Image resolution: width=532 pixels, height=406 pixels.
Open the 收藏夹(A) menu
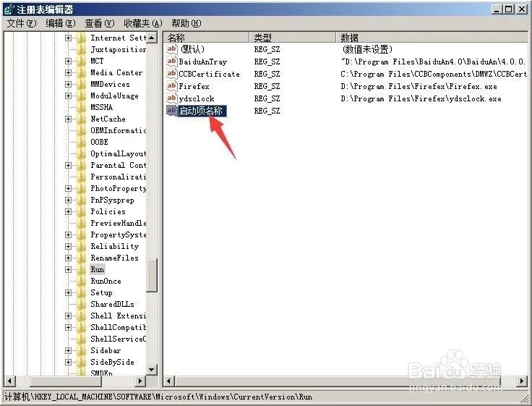[x=143, y=23]
